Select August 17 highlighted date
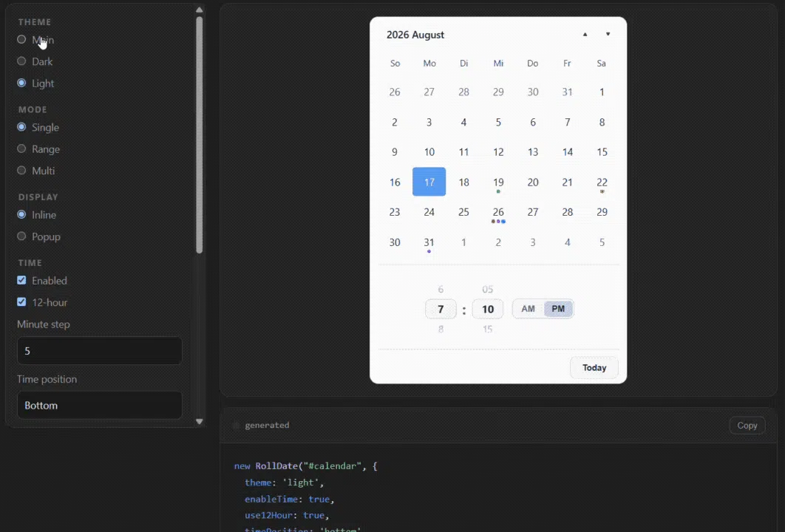The image size is (785, 532). 429,182
